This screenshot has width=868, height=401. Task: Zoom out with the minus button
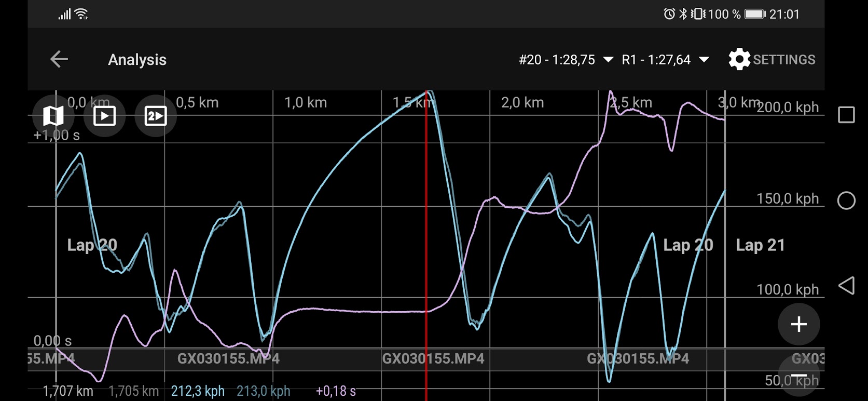tap(798, 376)
